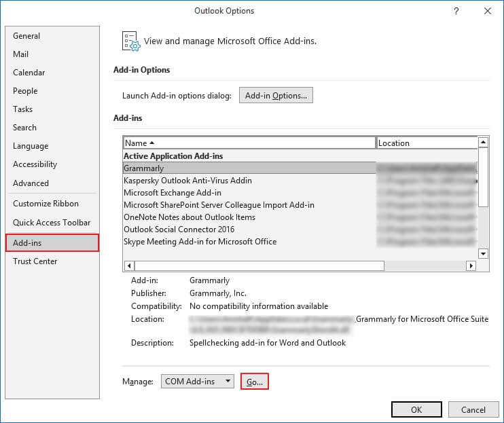The image size is (504, 423).
Task: Click the Active Application Add-ins group header
Action: (173, 156)
